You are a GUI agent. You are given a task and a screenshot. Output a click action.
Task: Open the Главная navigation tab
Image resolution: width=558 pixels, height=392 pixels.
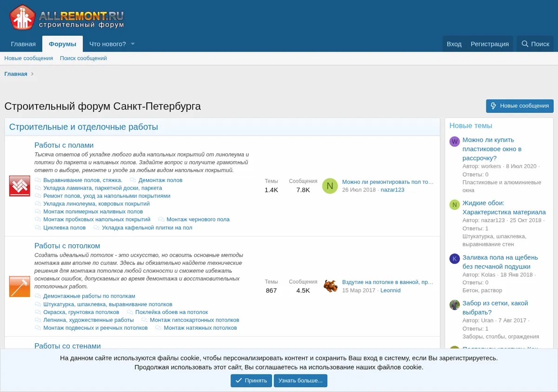(23, 44)
